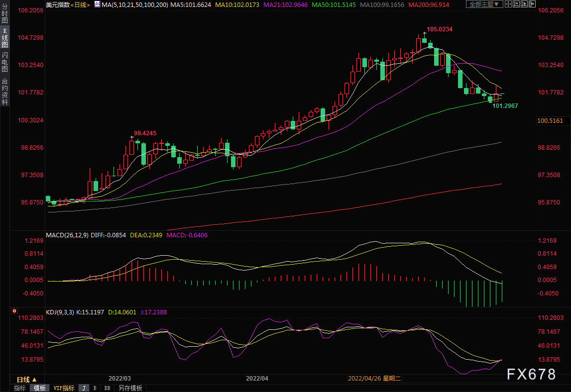Click the 105.0234 high price marker

point(440,29)
